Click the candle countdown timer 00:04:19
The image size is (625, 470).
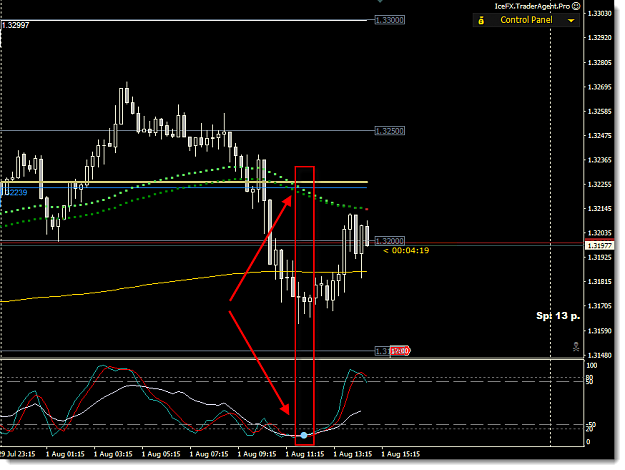[406, 250]
